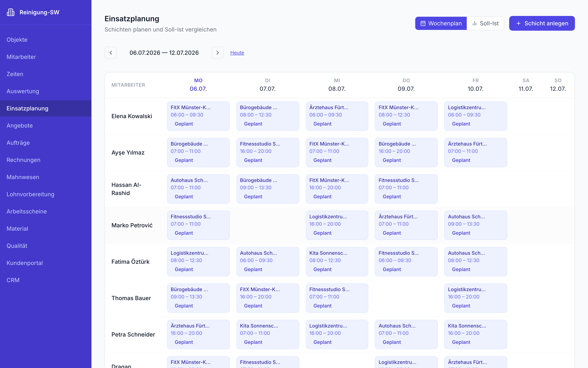Image resolution: width=588 pixels, height=368 pixels.
Task: Open Mahnwesen in the sidebar
Action: point(46,177)
